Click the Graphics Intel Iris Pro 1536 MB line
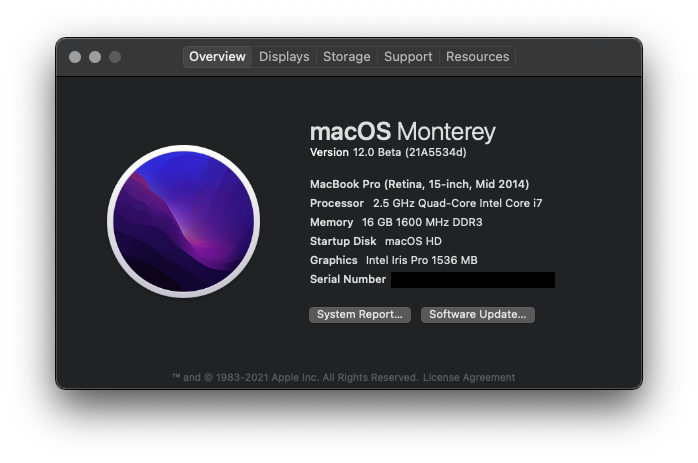This screenshot has width=698, height=463. click(x=394, y=260)
